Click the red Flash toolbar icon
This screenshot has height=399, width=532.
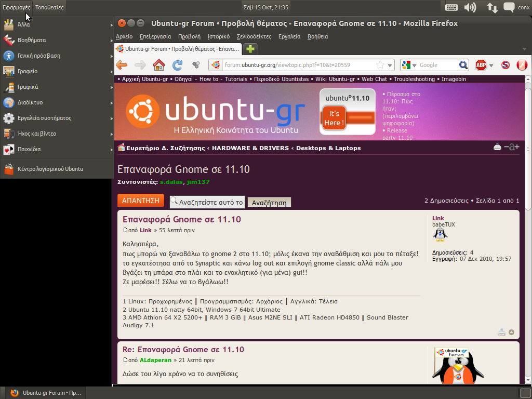(x=522, y=65)
